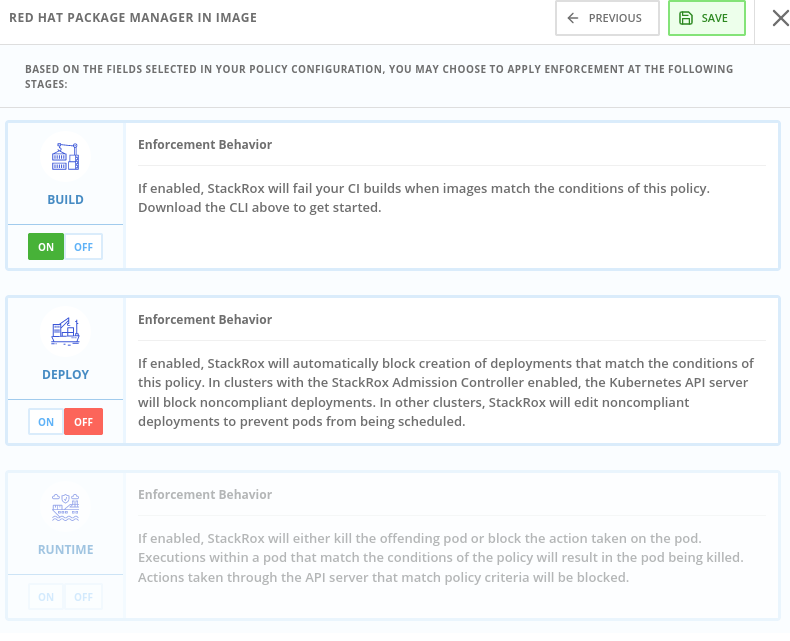The width and height of the screenshot is (790, 641).
Task: Click the text about failing CI builds
Action: 424,198
